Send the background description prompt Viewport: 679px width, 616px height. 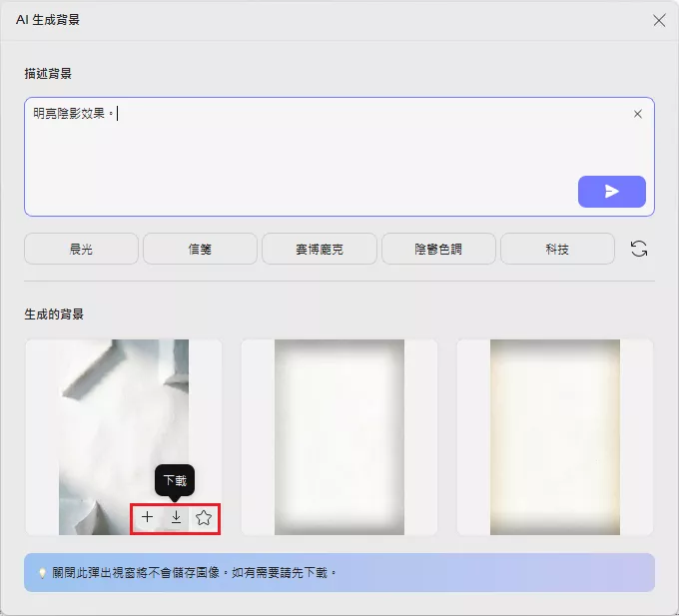click(x=611, y=192)
